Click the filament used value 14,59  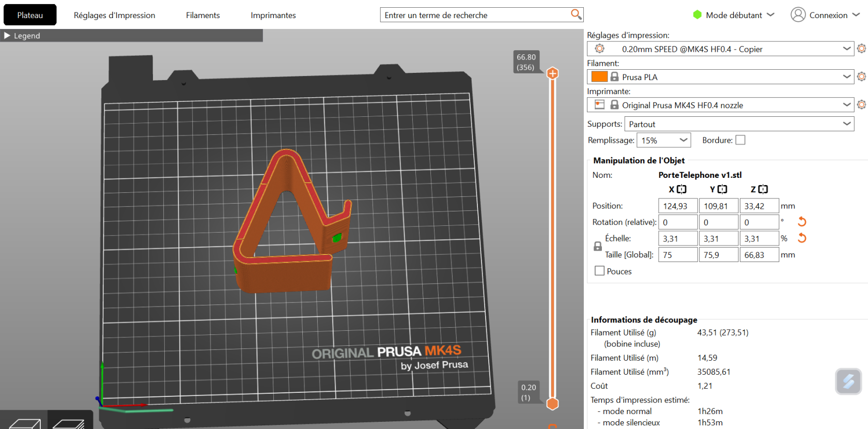pyautogui.click(x=707, y=358)
